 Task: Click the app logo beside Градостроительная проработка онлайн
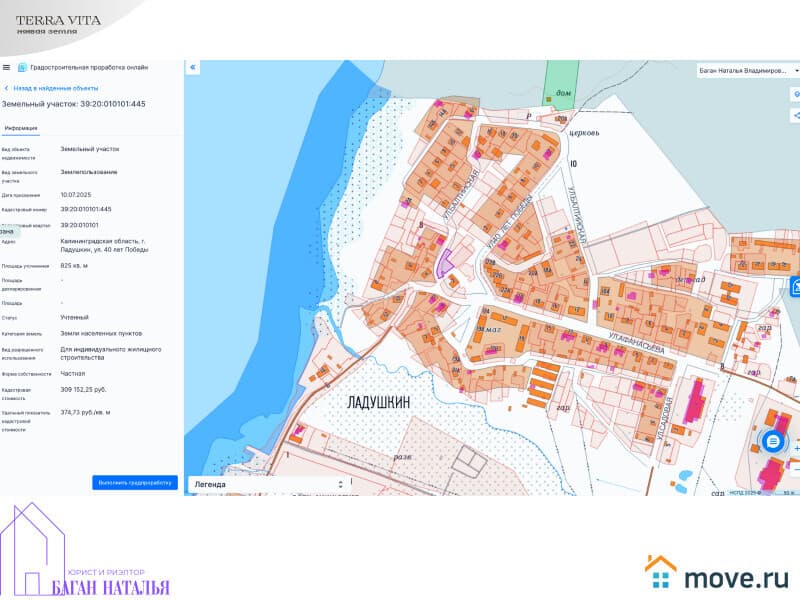coord(22,67)
